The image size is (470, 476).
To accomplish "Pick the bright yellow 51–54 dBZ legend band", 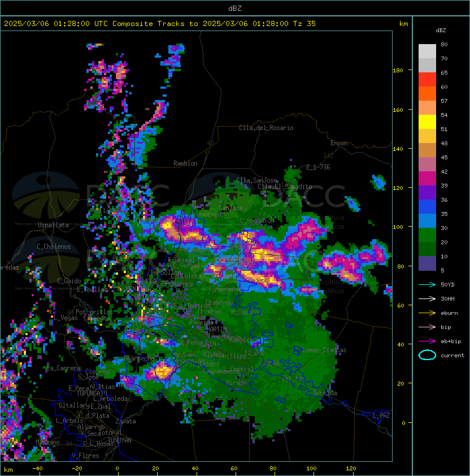I will click(x=427, y=122).
